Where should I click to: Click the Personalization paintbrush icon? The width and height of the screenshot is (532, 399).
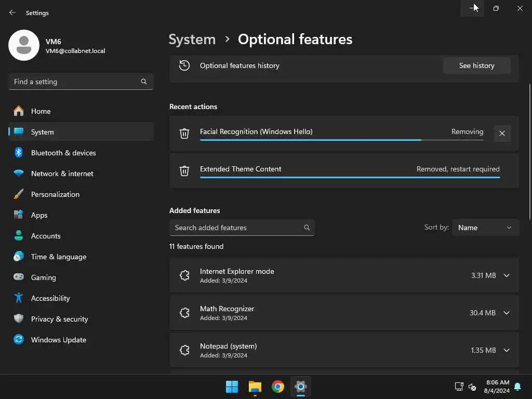[x=19, y=194]
